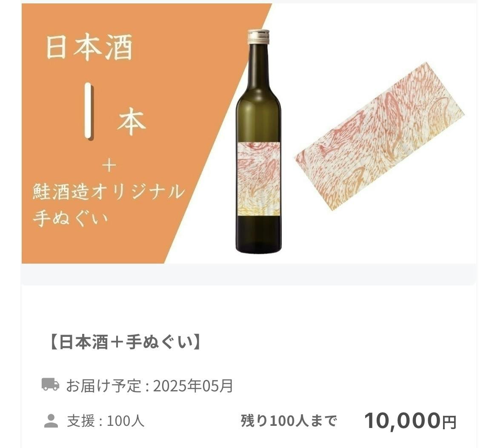The height and width of the screenshot is (448, 498).
Task: Click the tenugui cloth image
Action: 379,136
